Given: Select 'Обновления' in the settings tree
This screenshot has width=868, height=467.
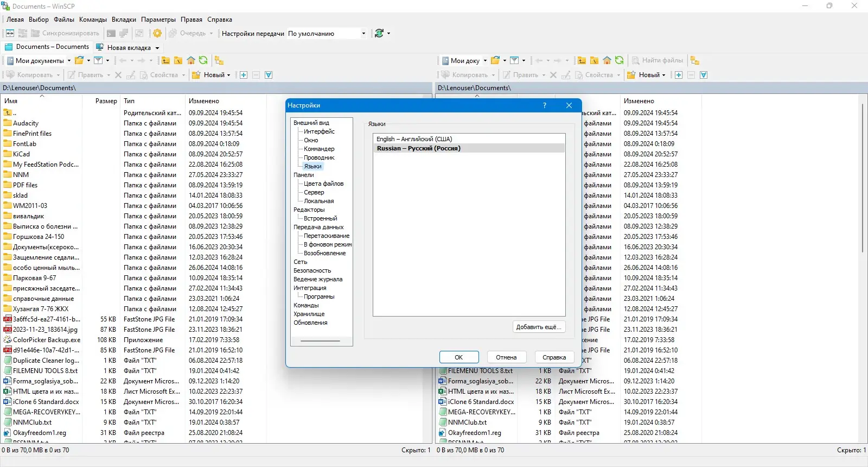Looking at the screenshot, I should pyautogui.click(x=310, y=323).
